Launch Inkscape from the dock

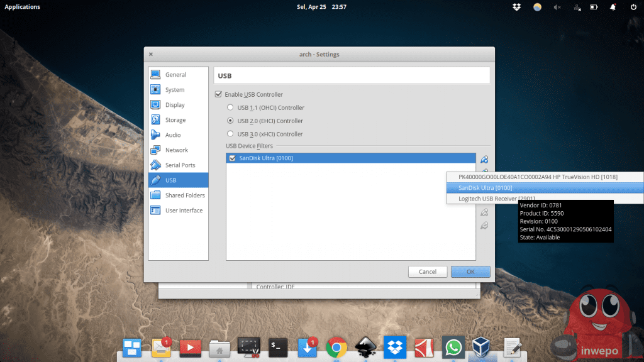click(x=366, y=347)
